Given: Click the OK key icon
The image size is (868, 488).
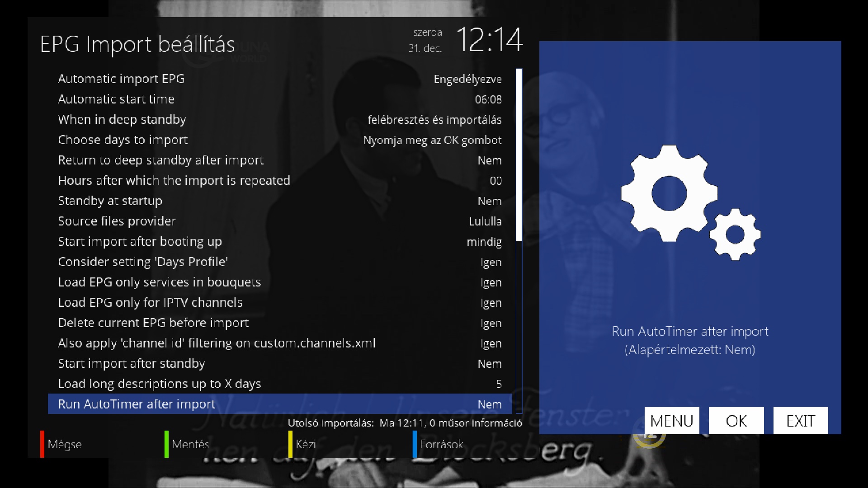Looking at the screenshot, I should click(x=736, y=421).
